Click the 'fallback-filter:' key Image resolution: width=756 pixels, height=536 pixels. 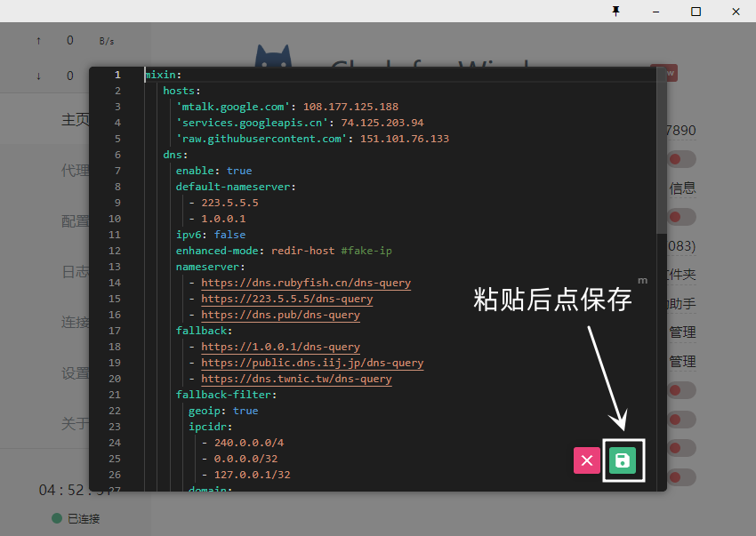click(x=226, y=395)
